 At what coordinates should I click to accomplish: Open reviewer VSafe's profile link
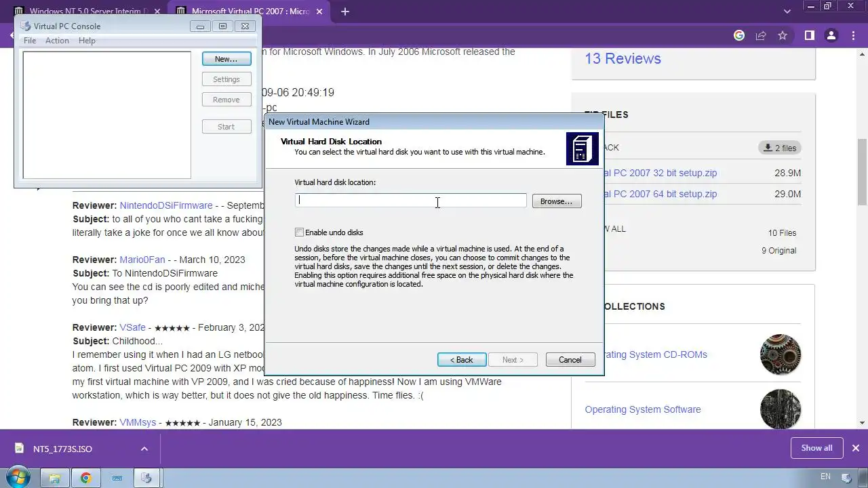coord(133,327)
